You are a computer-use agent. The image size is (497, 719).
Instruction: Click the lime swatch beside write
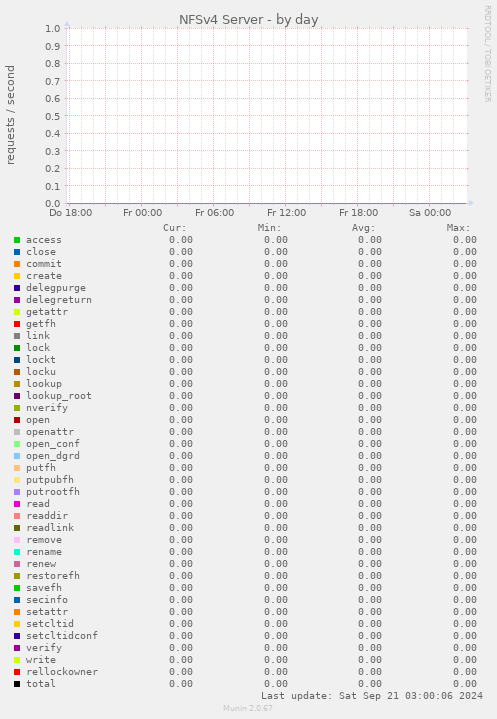[x=17, y=660]
